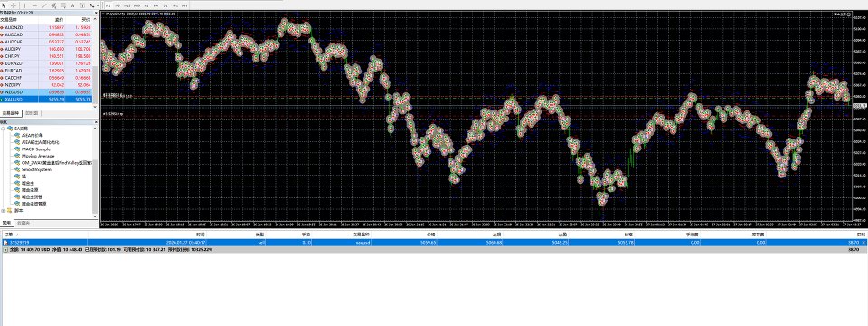Image resolution: width=868 pixels, height=326 pixels.
Task: Switch chart to D1 timeframe
Action: pos(165,5)
